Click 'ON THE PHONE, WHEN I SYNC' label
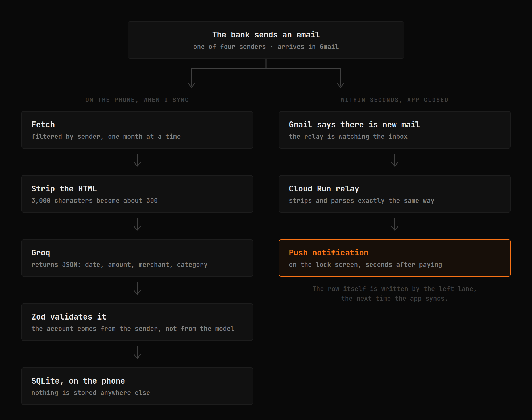Image resolution: width=532 pixels, height=420 pixels. [137, 100]
